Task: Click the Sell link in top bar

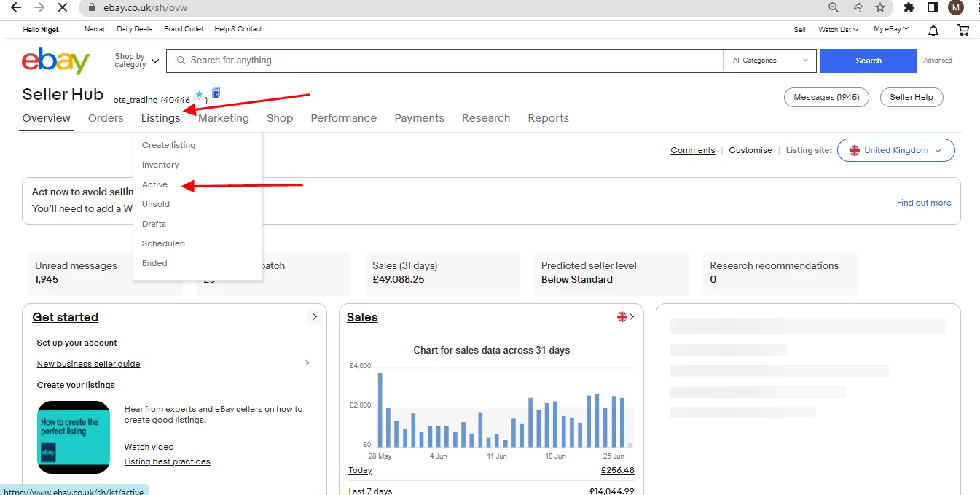Action: pos(800,30)
